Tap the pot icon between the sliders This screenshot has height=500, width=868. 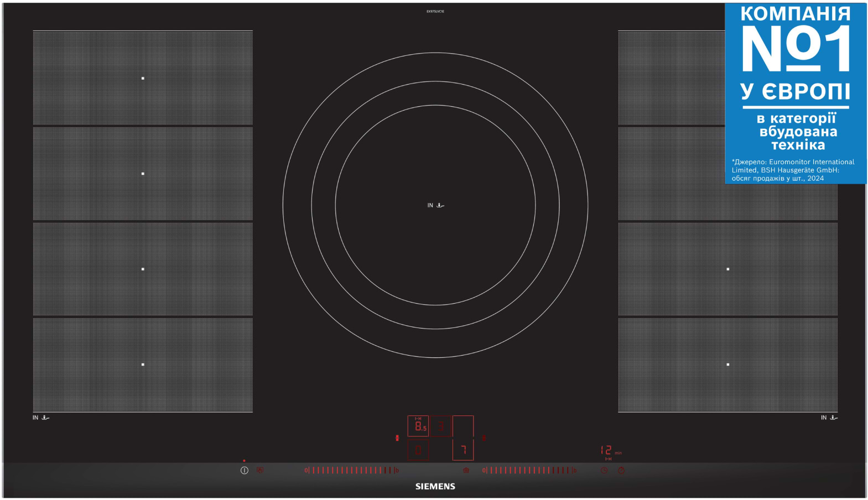tap(466, 470)
